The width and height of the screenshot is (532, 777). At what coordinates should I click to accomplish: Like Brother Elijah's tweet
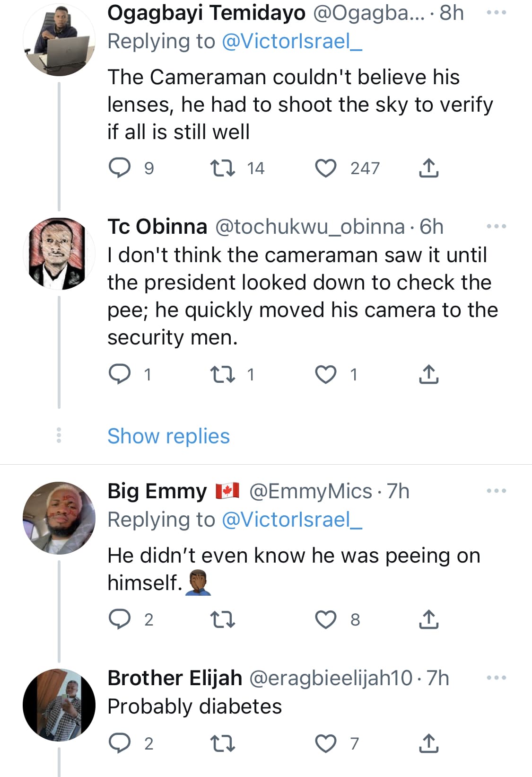326,743
